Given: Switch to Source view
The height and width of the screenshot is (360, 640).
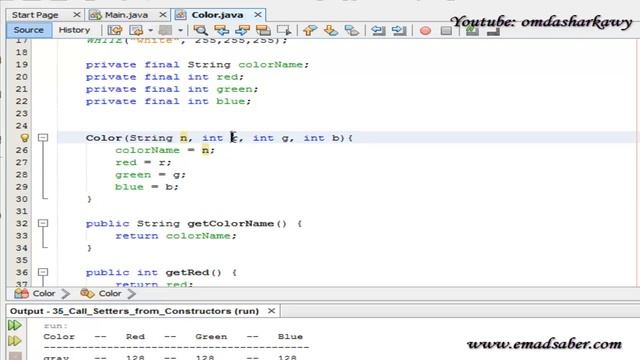Looking at the screenshot, I should point(29,30).
